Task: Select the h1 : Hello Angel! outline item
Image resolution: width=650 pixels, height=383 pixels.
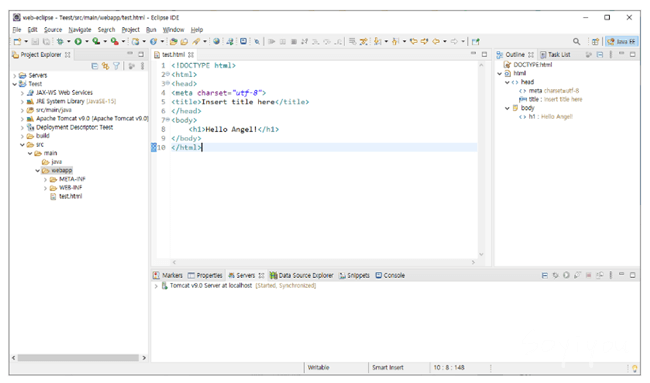Action: tap(546, 117)
